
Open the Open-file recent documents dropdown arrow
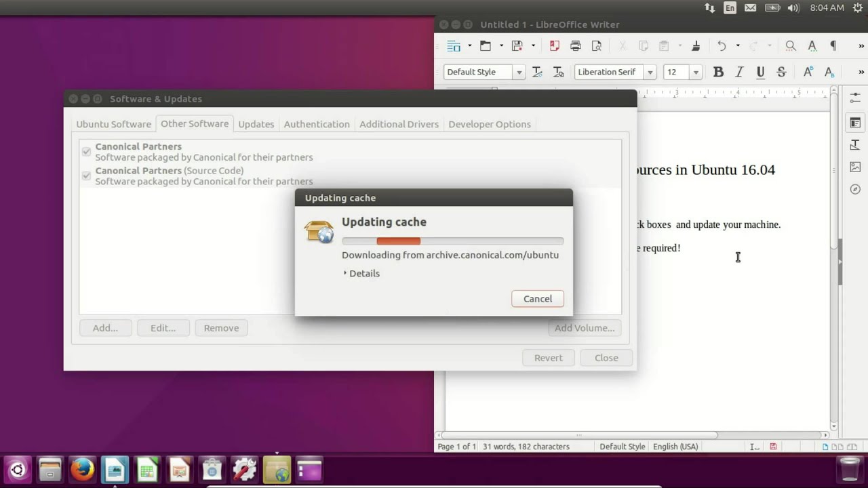tap(501, 46)
